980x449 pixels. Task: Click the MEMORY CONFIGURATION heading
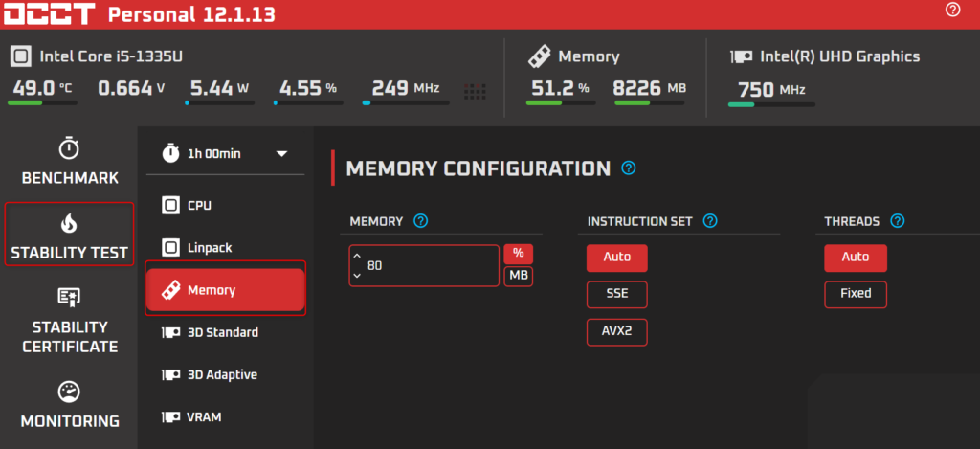click(x=479, y=168)
